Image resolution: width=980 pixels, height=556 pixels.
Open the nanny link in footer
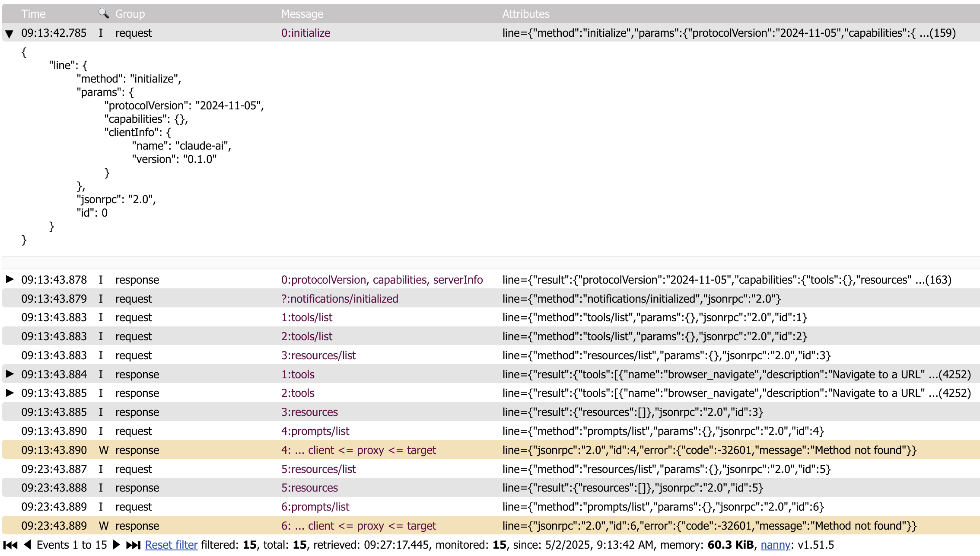point(775,545)
